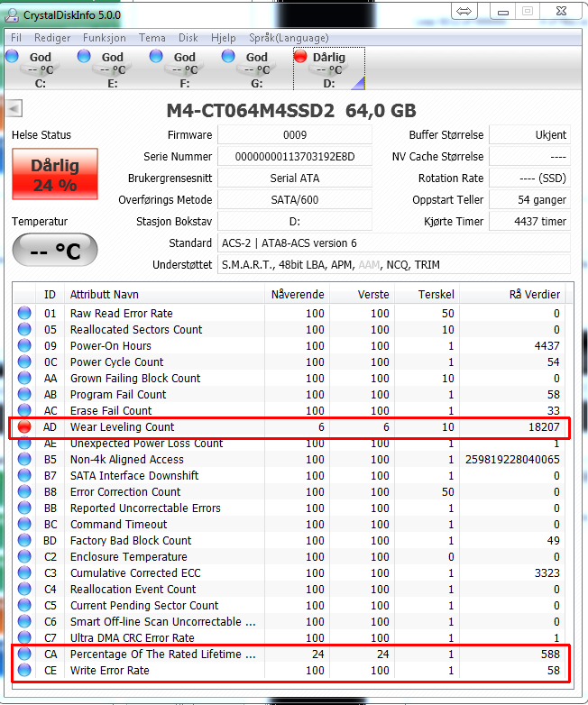This screenshot has height=705, width=588.
Task: Click the Attributt Navn column header
Action: (x=165, y=295)
